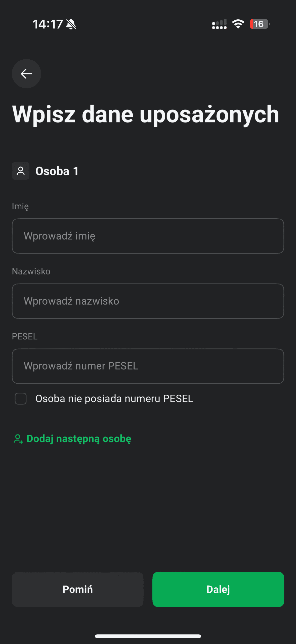Tap the back arrow button
Image resolution: width=296 pixels, height=644 pixels.
click(26, 74)
